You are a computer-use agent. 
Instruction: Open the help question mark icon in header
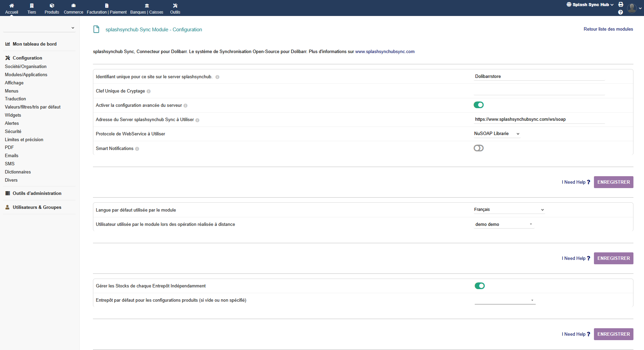click(621, 12)
